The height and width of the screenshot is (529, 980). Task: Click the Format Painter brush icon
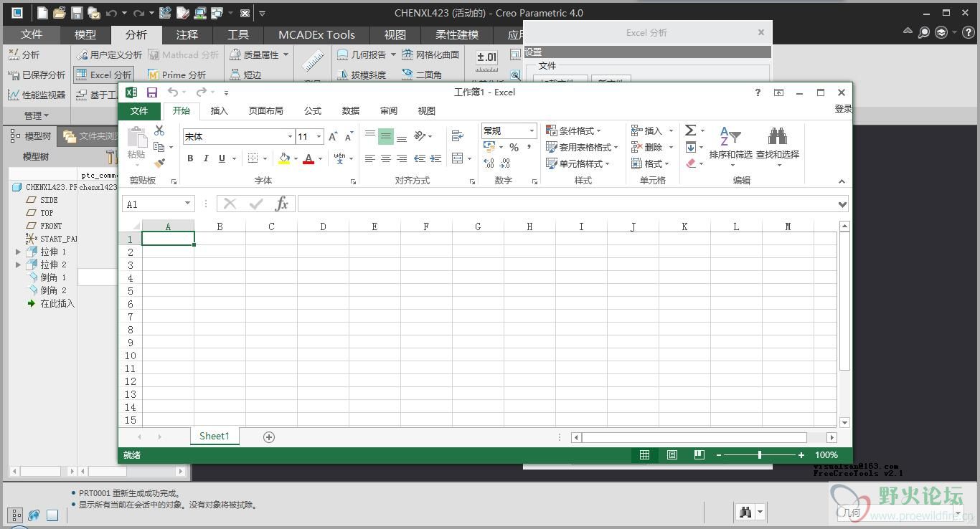pos(159,163)
